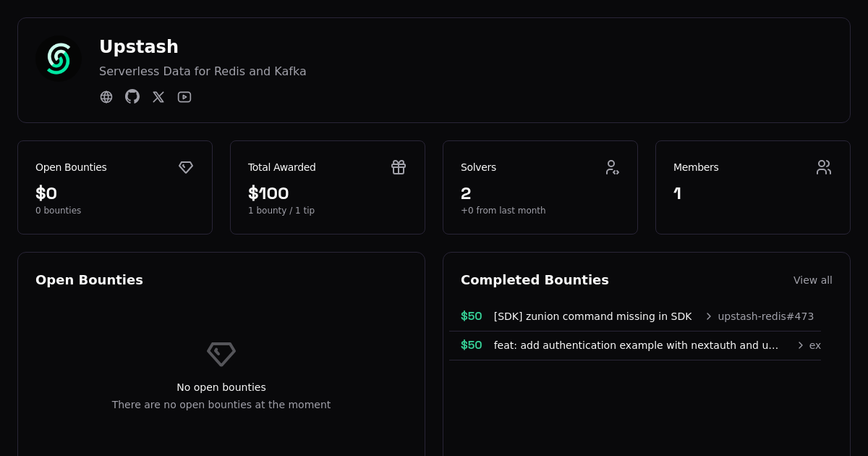The image size is (868, 456).
Task: Select the Completed Bounties panel heading
Action: tap(535, 279)
